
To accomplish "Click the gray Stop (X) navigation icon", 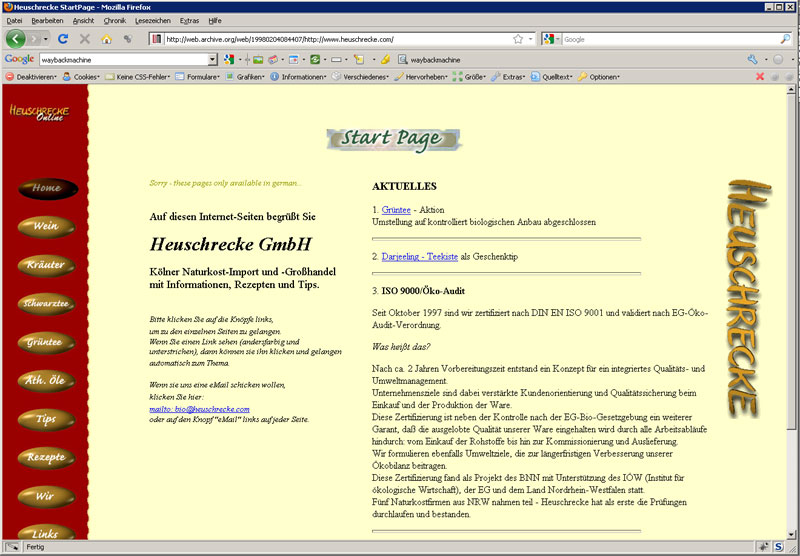I will [x=85, y=39].
